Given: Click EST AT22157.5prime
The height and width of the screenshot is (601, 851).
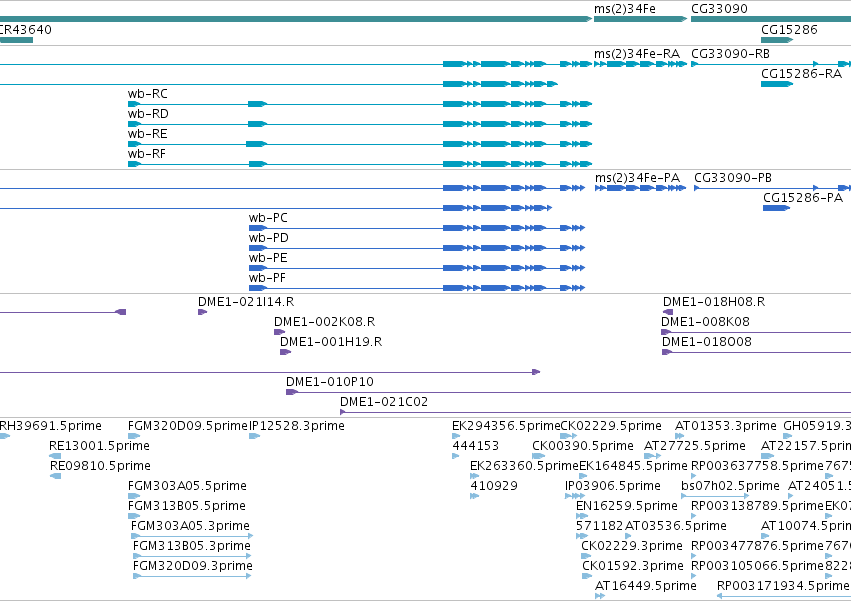Looking at the screenshot, I should 806,446.
